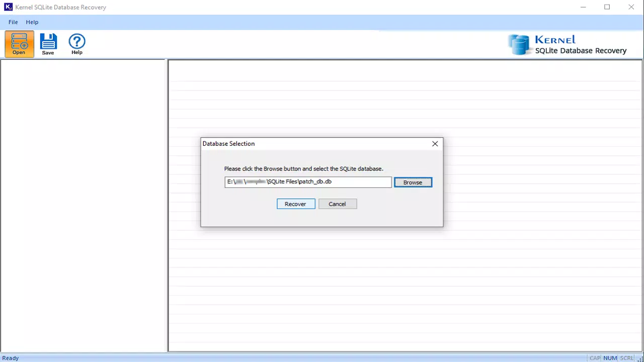Viewport: 644px width, 362px height.
Task: Cancel the Database Selection dialog
Action: point(338,204)
